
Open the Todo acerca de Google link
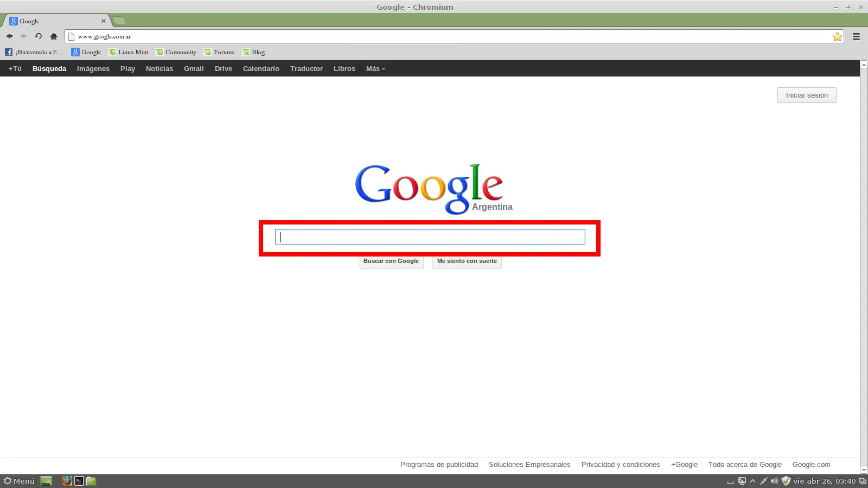[x=745, y=465]
